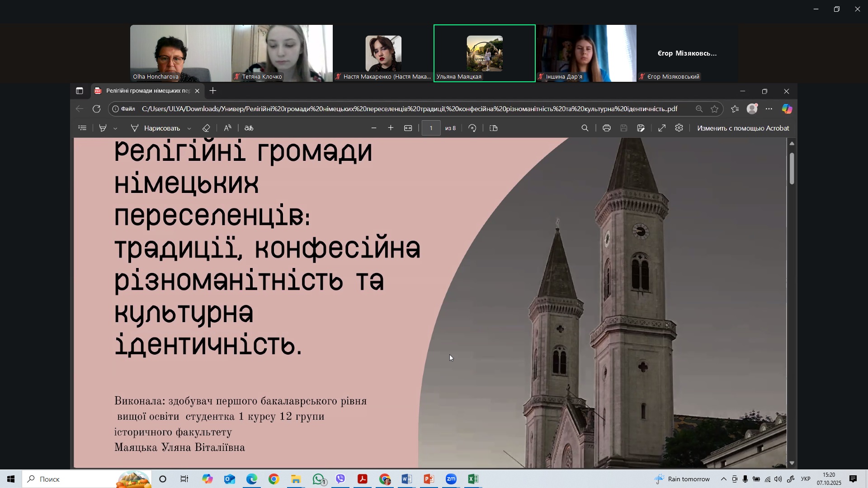The height and width of the screenshot is (488, 868).
Task: Open the PDF search (magnifier) tool
Action: point(585,128)
